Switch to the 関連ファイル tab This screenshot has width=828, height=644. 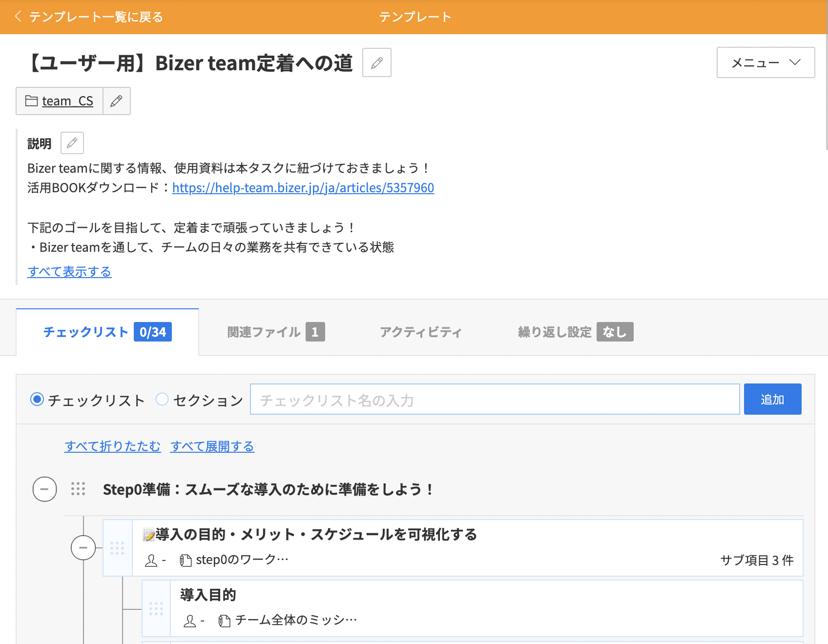[276, 332]
